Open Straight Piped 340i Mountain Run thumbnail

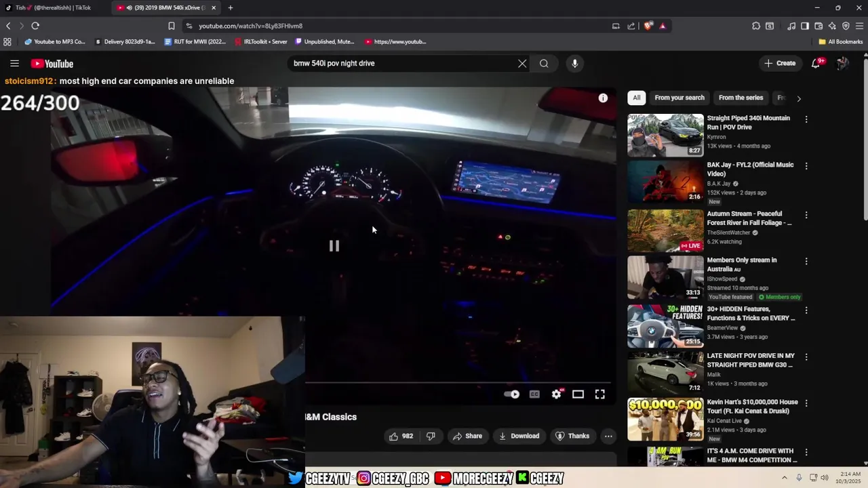[x=665, y=136]
